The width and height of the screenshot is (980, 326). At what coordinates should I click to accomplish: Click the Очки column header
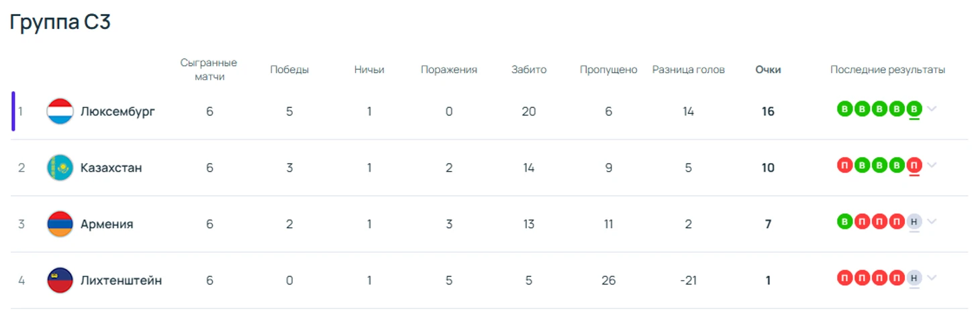768,70
